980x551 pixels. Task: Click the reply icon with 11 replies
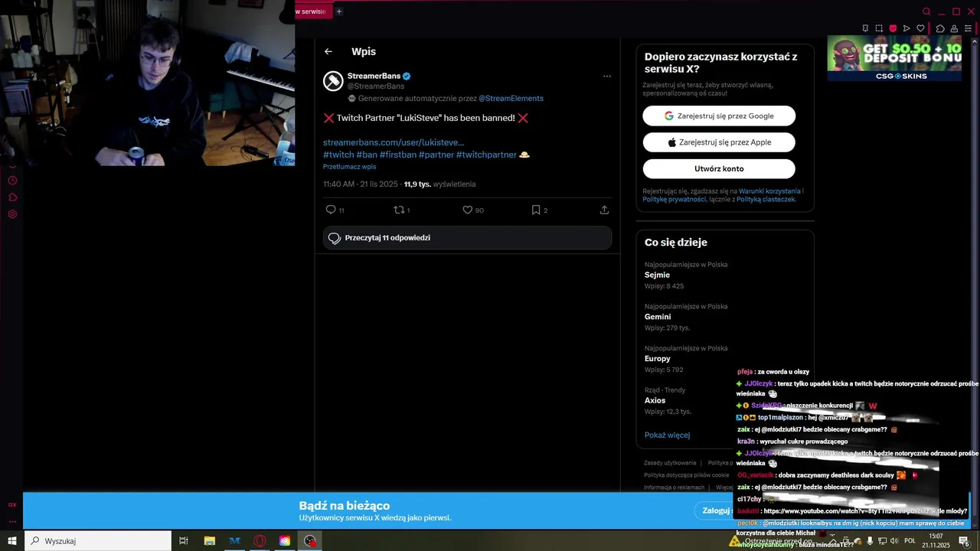331,210
